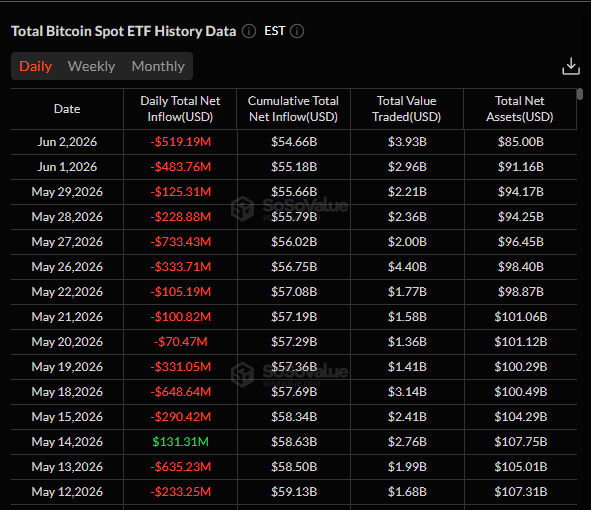This screenshot has width=591, height=510.
Task: Click the EST timezone label
Action: 274,31
